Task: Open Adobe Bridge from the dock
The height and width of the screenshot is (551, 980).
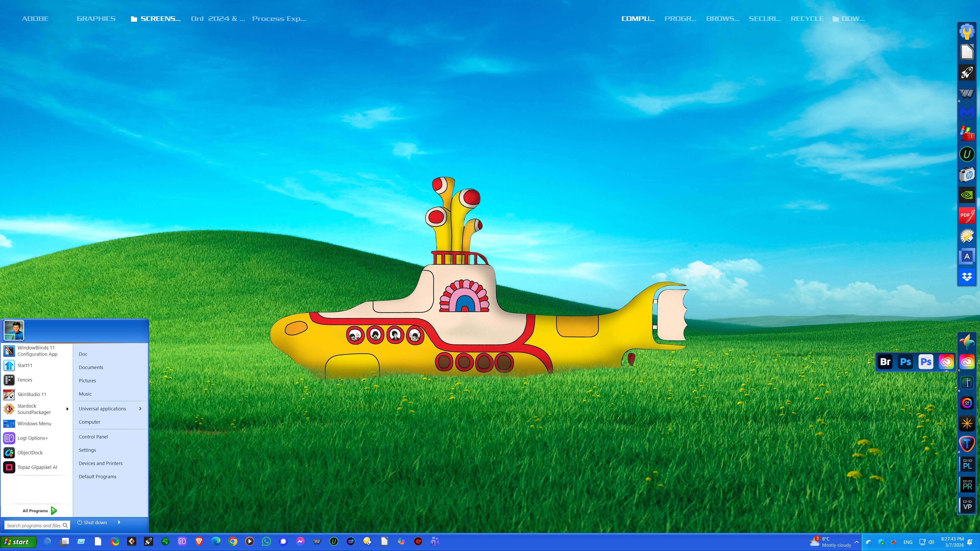Action: click(885, 362)
